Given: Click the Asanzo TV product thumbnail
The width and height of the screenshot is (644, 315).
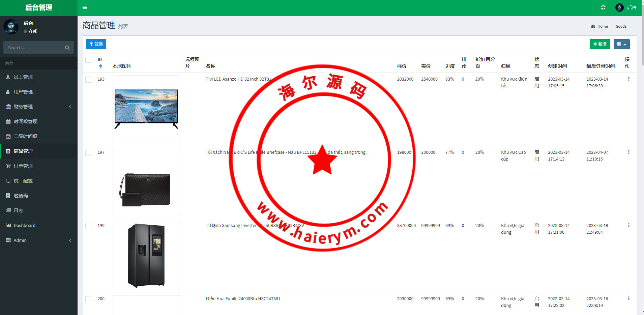Looking at the screenshot, I should 146,109.
